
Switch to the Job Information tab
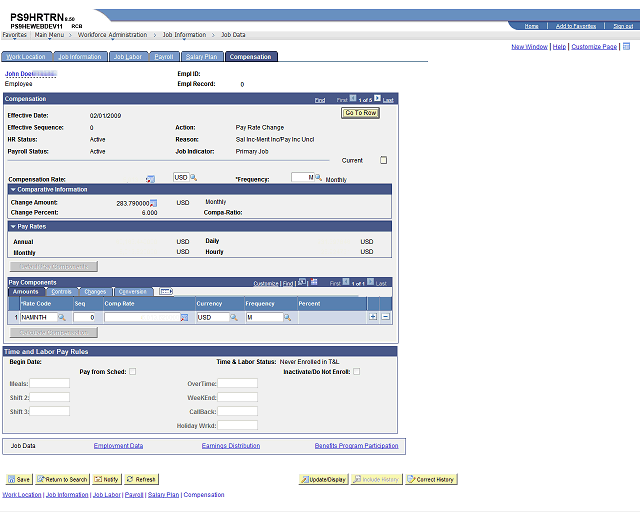(x=80, y=57)
